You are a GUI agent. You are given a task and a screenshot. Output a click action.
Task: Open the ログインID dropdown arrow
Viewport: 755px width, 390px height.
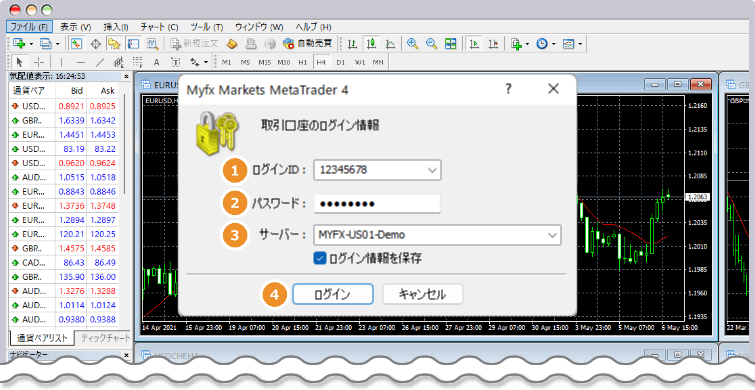coord(432,170)
